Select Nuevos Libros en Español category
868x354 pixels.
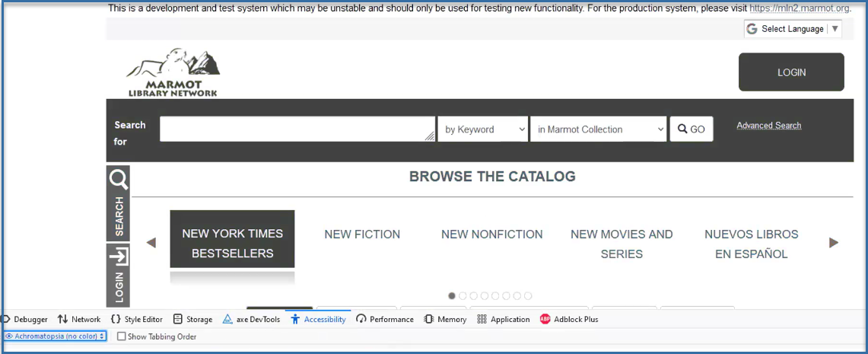click(x=751, y=244)
